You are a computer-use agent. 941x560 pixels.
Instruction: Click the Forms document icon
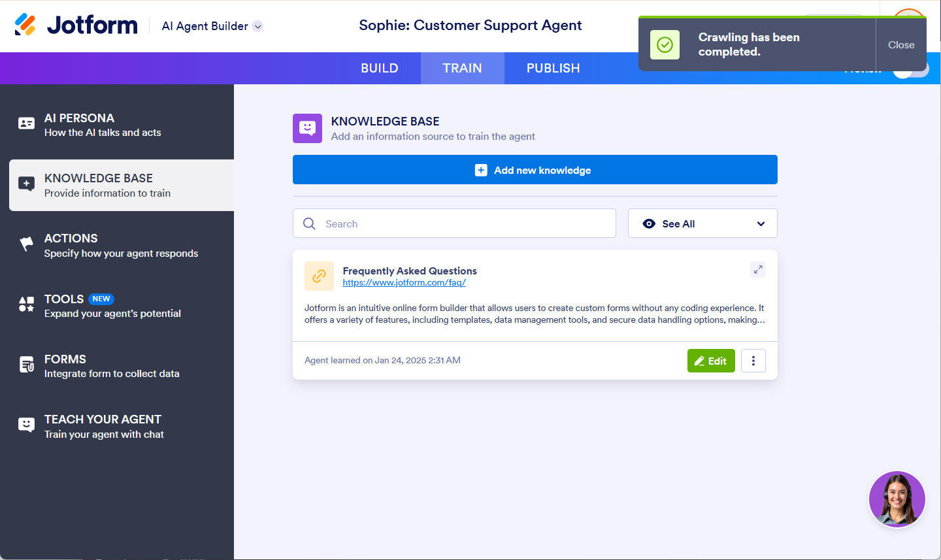(26, 365)
